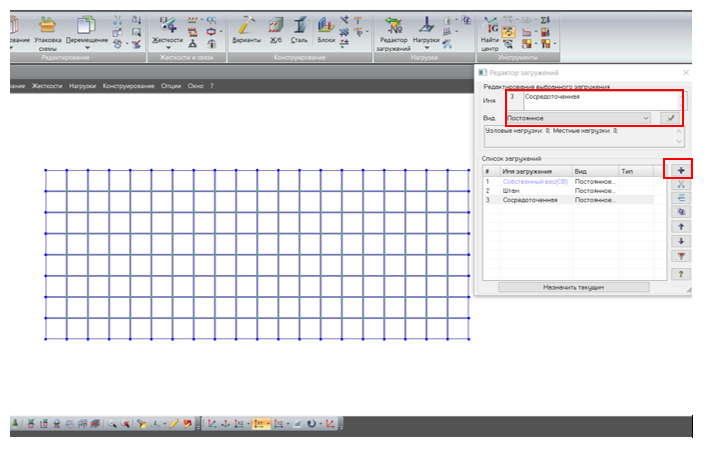Click the highlighted orange icon in Инструменты
This screenshot has width=709, height=452.
point(509,32)
